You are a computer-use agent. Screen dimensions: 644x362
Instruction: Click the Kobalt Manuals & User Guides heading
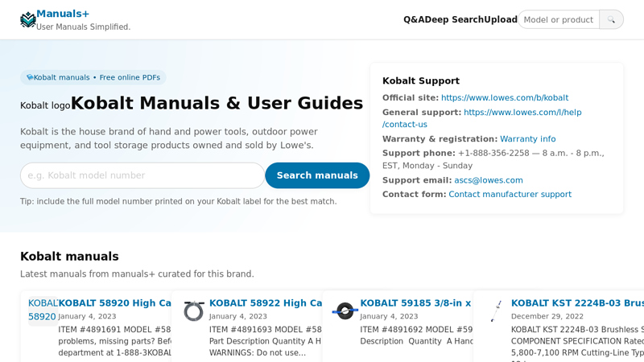[217, 103]
